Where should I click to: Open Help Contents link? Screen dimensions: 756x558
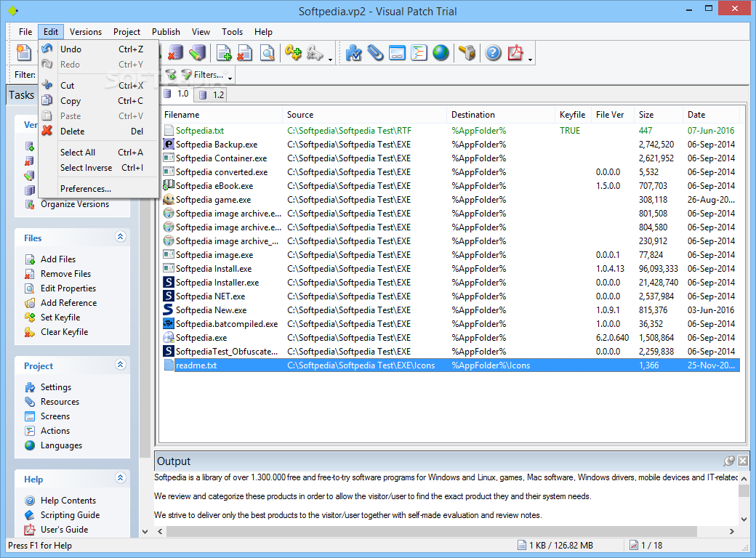[x=68, y=501]
